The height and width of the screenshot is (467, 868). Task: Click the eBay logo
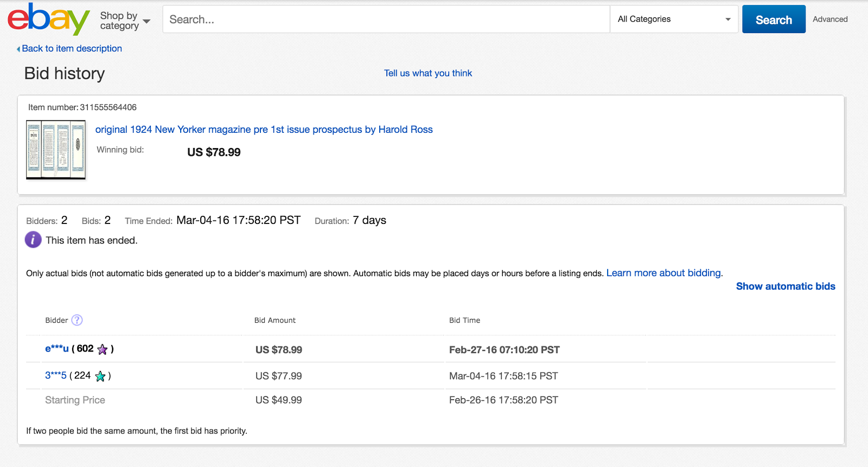pos(48,19)
